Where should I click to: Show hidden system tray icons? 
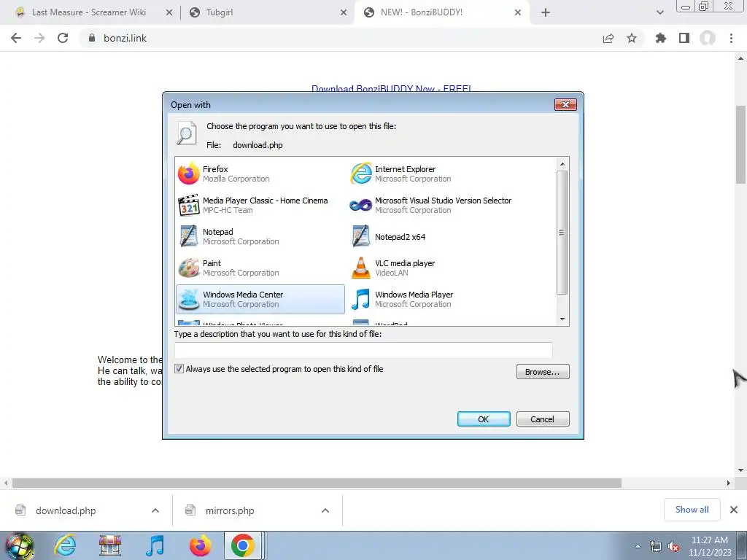point(638,546)
